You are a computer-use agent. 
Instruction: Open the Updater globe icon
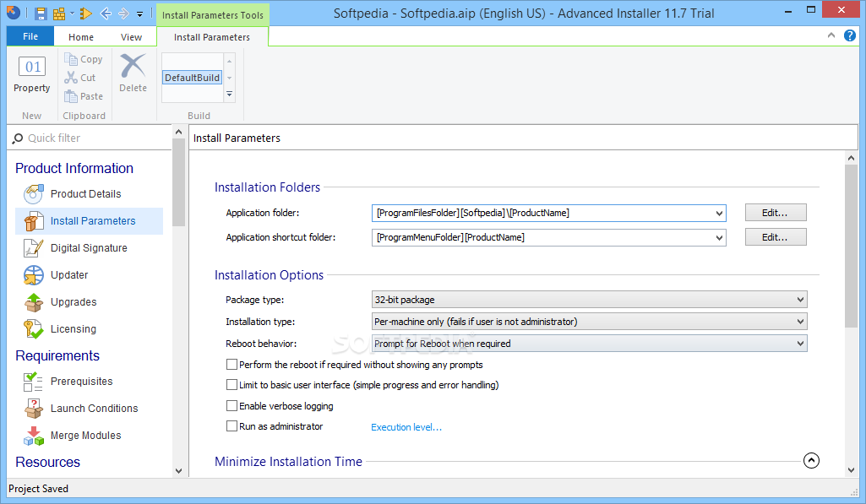point(34,275)
